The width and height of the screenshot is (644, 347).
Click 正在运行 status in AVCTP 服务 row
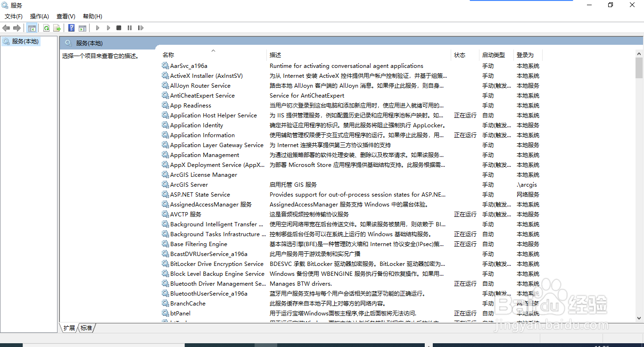(465, 215)
